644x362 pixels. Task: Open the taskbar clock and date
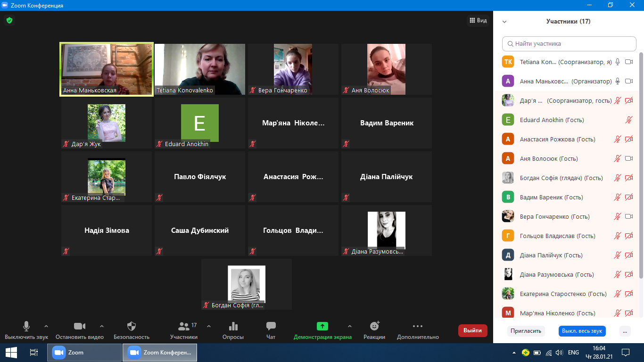click(599, 353)
